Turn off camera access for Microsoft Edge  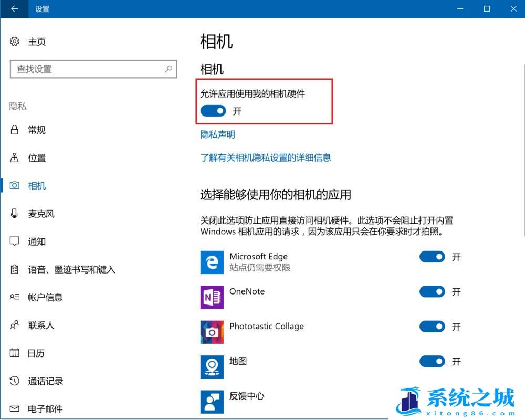(432, 257)
